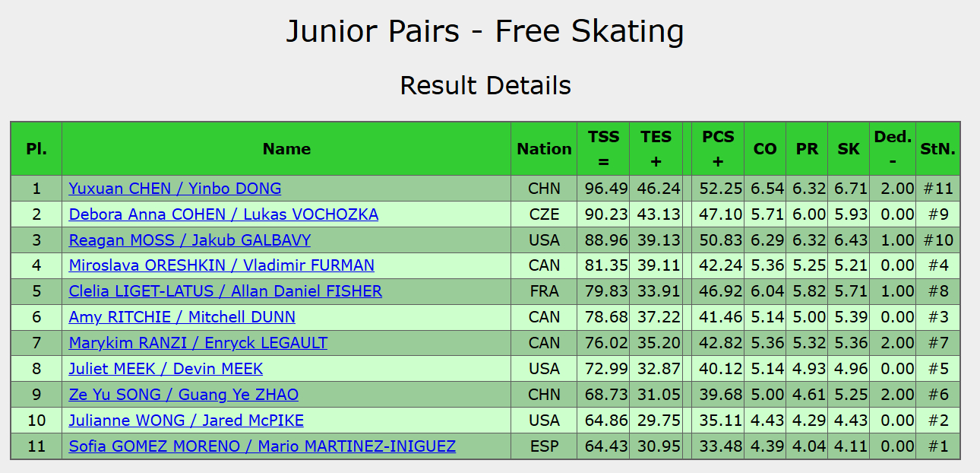Click the Nation column header

tap(544, 149)
